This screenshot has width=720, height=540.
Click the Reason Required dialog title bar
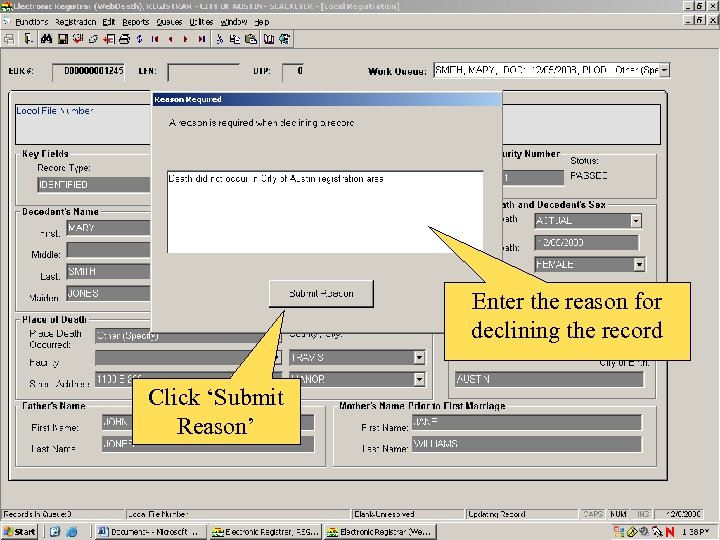tap(327, 99)
